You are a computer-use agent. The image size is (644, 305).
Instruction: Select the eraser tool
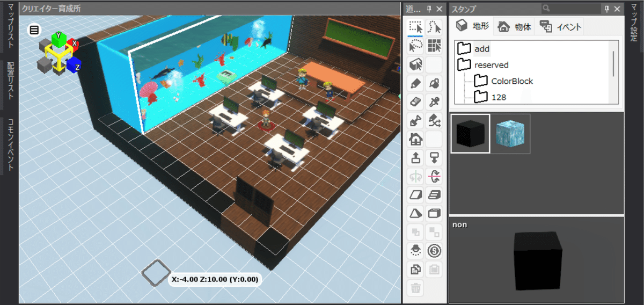click(416, 102)
